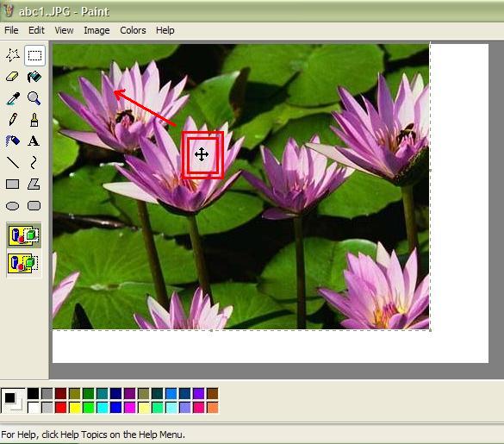Screen dimensions: 504x444
Task: Select the Text tool
Action: pos(34,141)
